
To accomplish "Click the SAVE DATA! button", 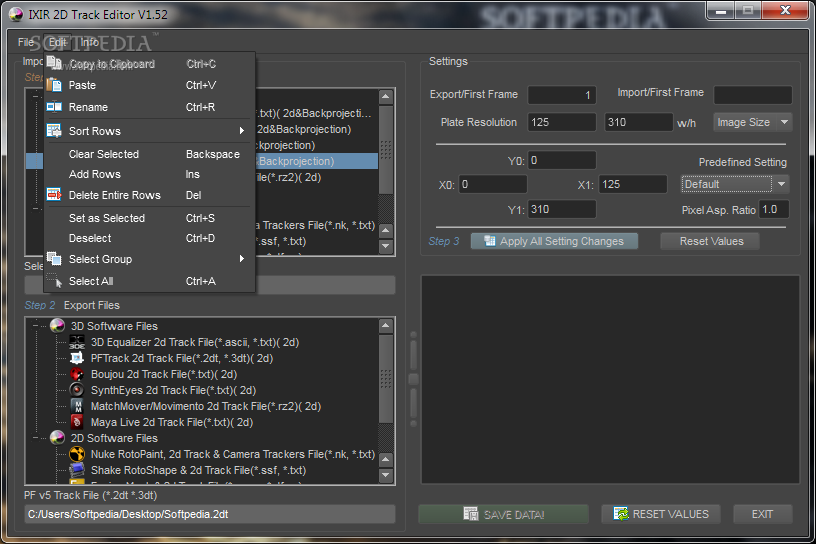I will pos(503,514).
